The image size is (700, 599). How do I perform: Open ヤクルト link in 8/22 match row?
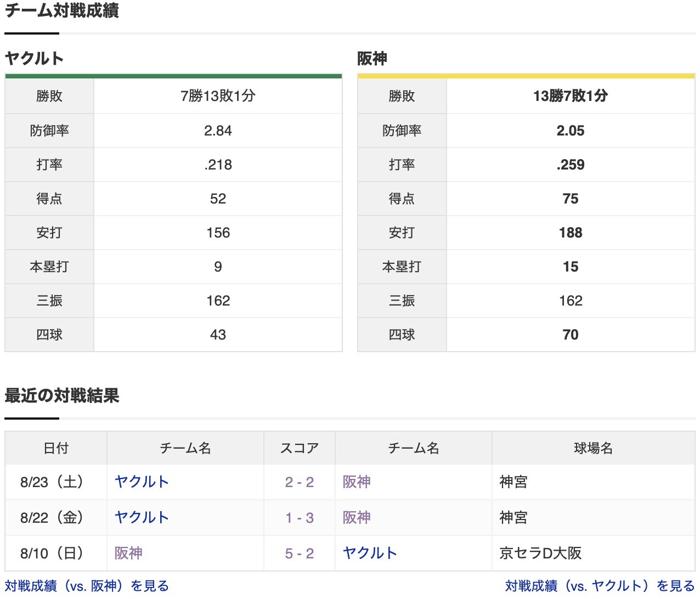tap(142, 517)
